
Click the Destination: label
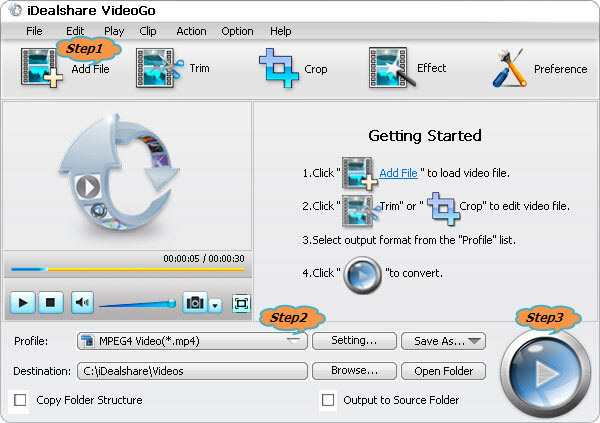pos(42,371)
